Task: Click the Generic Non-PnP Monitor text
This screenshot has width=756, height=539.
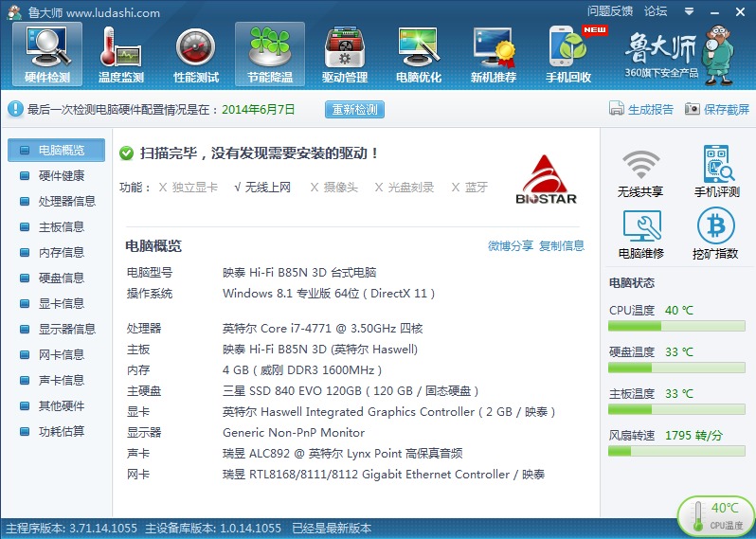Action: click(294, 433)
